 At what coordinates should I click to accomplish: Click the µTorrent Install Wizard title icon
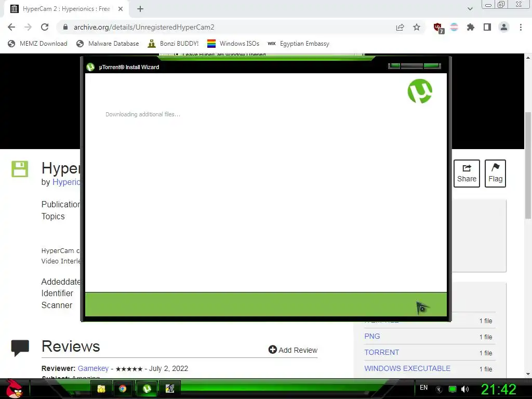pos(90,67)
